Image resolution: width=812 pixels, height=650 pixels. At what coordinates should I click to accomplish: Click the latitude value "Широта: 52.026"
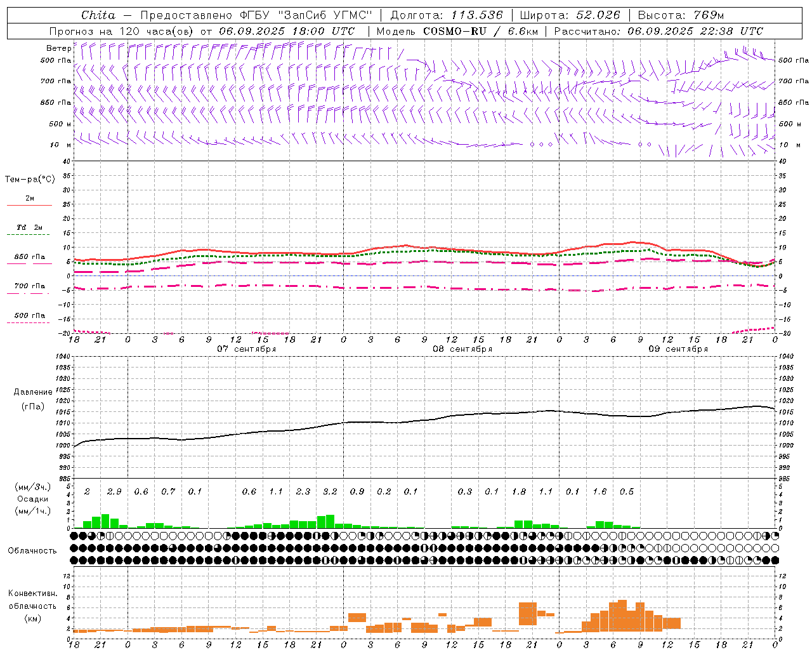coord(570,15)
